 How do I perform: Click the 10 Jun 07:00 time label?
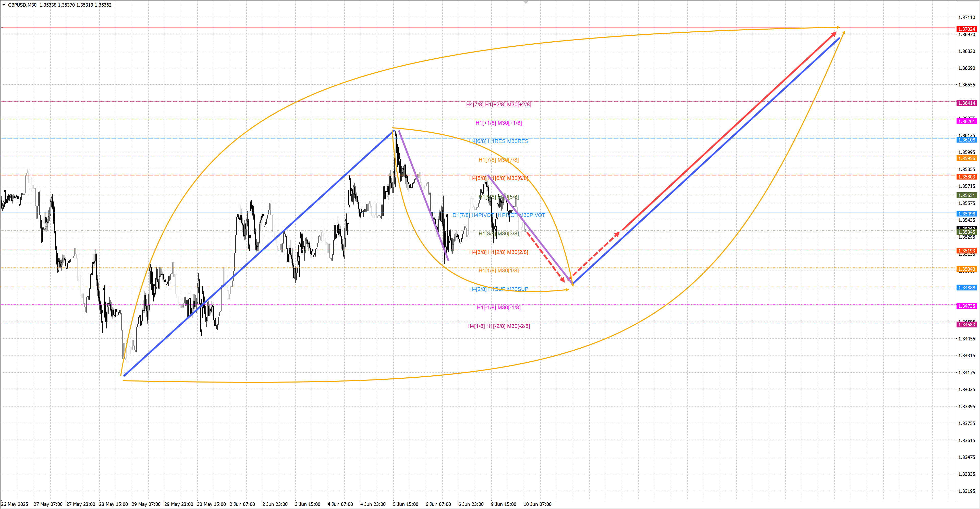[537, 504]
